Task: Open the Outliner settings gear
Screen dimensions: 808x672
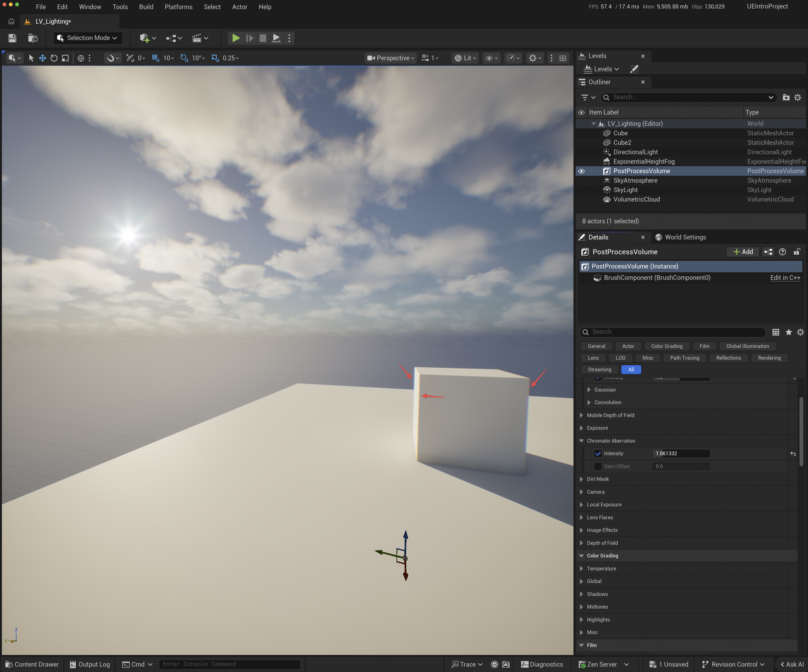Action: point(798,97)
